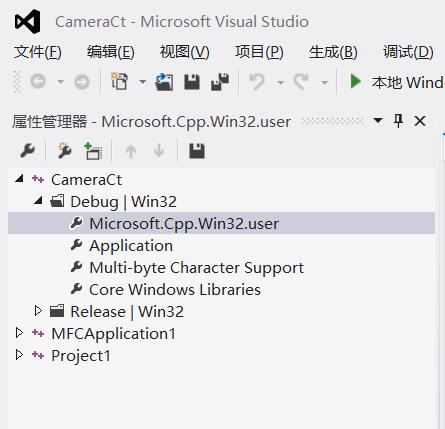
Task: Open the redo history dropdown
Action: (324, 82)
